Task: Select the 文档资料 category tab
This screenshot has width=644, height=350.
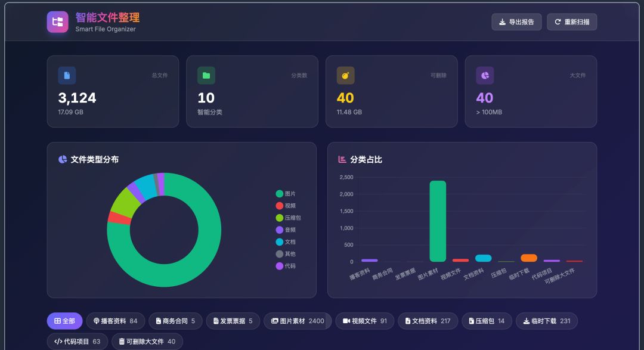Action: (x=428, y=321)
